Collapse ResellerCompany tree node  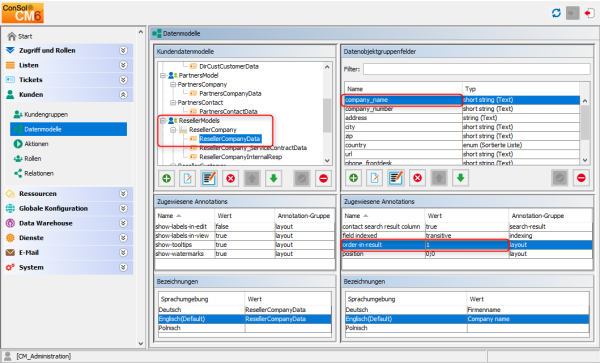click(173, 130)
